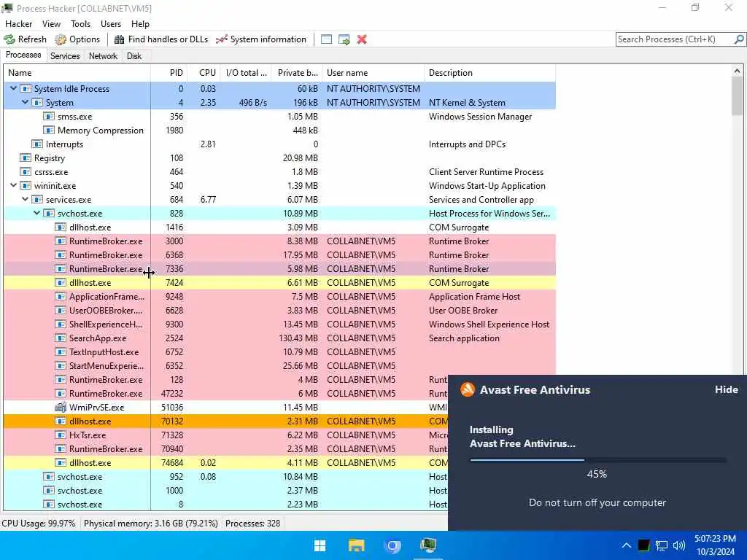Open Find handles or DLLs
The width and height of the screenshot is (747, 560).
coord(161,39)
